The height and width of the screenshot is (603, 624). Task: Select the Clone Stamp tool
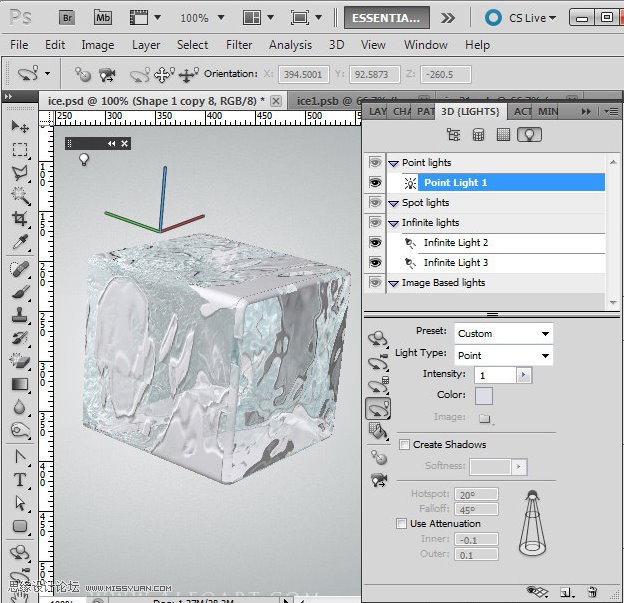click(x=20, y=315)
